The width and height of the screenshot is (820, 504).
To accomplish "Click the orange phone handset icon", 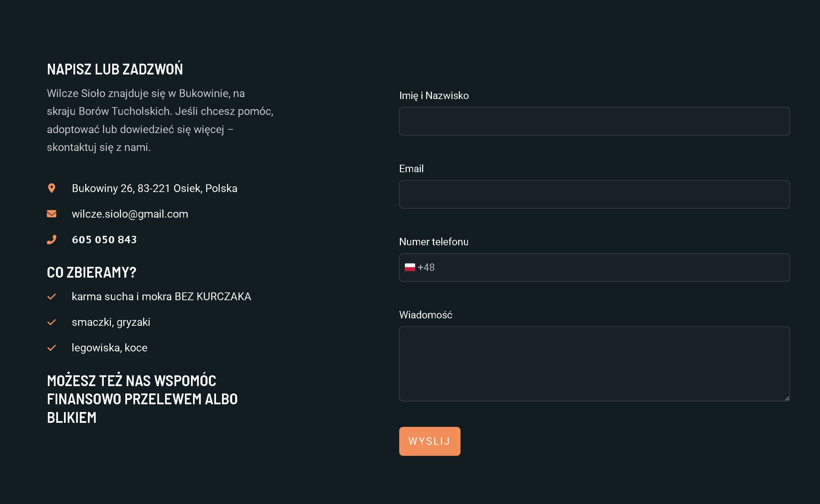I will click(x=52, y=240).
